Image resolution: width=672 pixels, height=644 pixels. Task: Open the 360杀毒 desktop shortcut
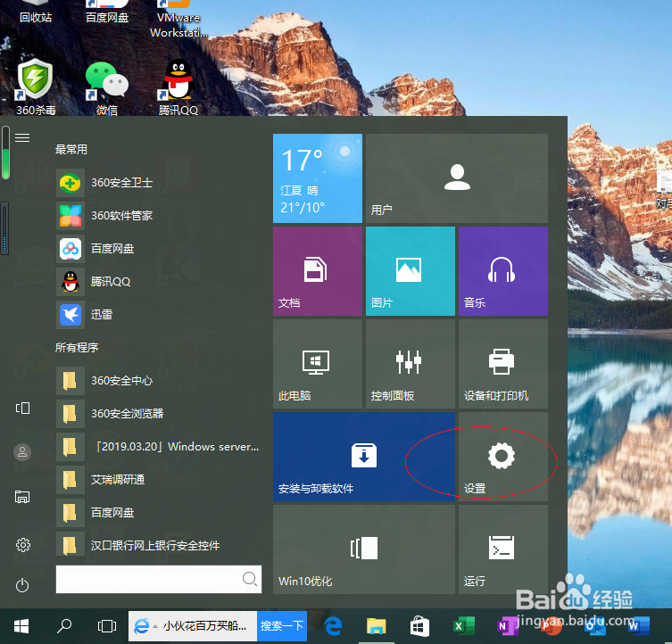[x=36, y=87]
